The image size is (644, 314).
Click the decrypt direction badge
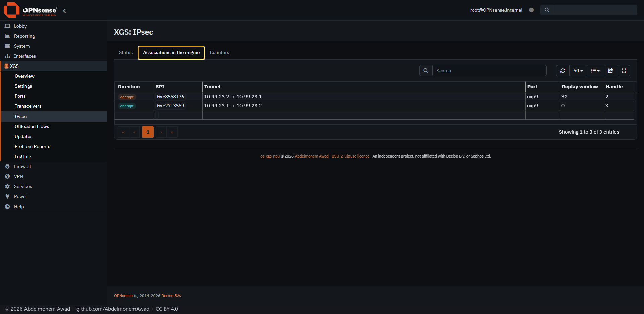point(127,97)
